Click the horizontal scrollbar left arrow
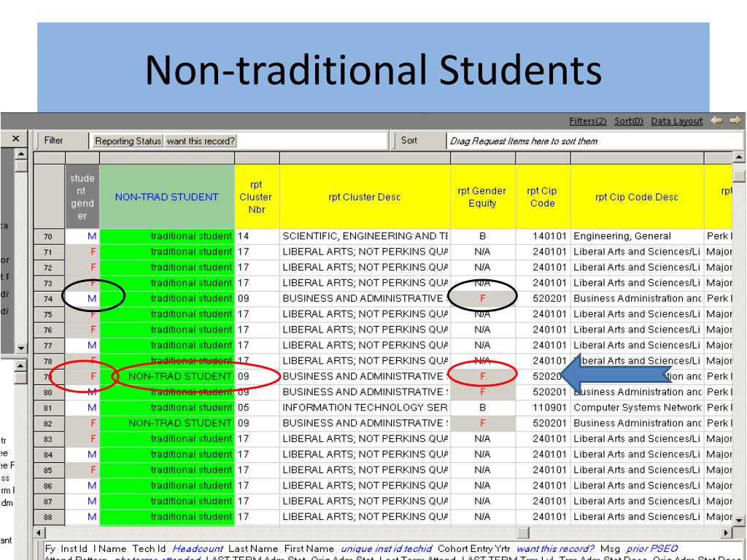Screen dimensions: 747x560 (x=40, y=532)
